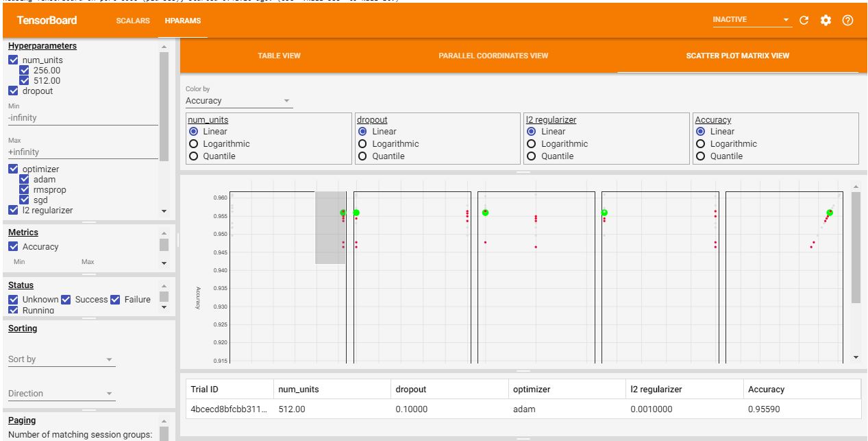The height and width of the screenshot is (441, 868).
Task: Select Logarithmic scale for Accuracy
Action: point(701,144)
